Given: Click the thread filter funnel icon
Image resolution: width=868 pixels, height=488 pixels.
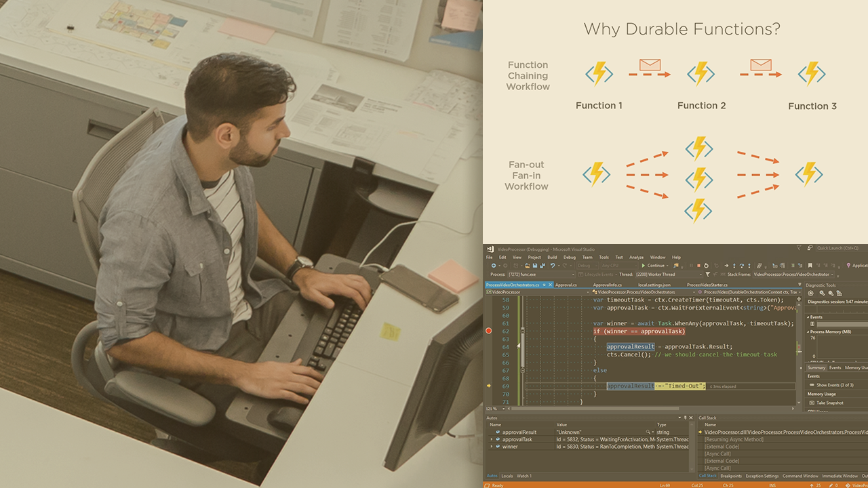Looking at the screenshot, I should coord(708,274).
